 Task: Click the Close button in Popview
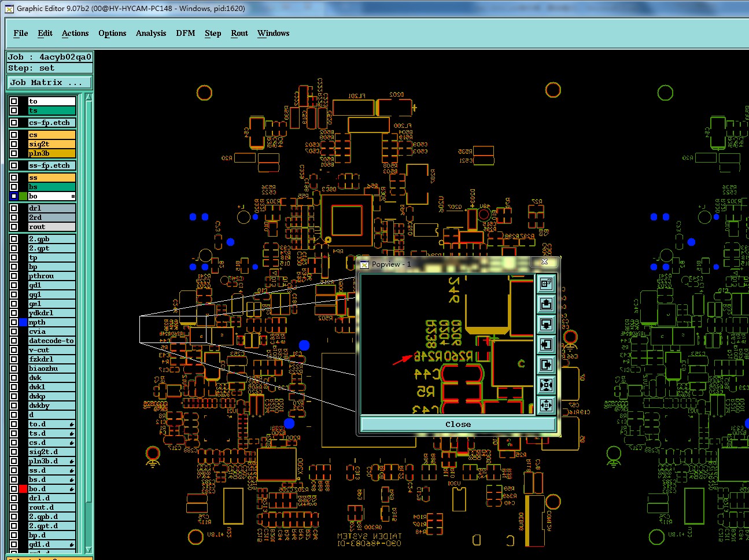tap(458, 425)
